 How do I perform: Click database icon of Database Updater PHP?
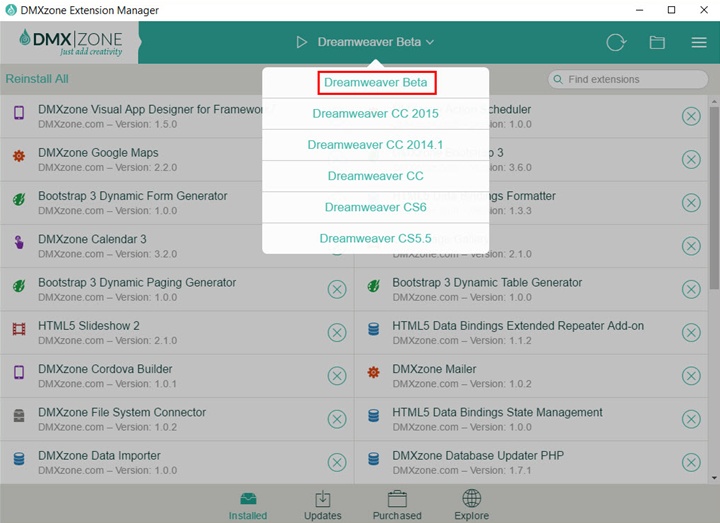[x=373, y=459]
